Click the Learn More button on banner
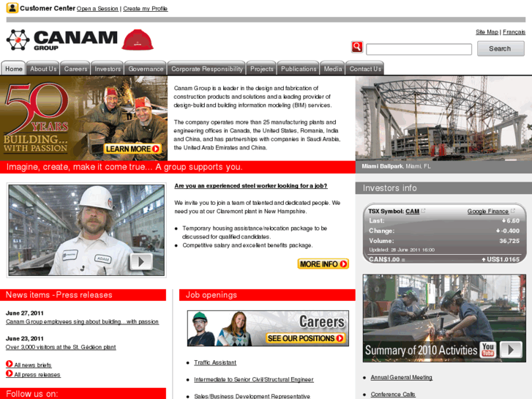This screenshot has height=399, width=532. 132,149
